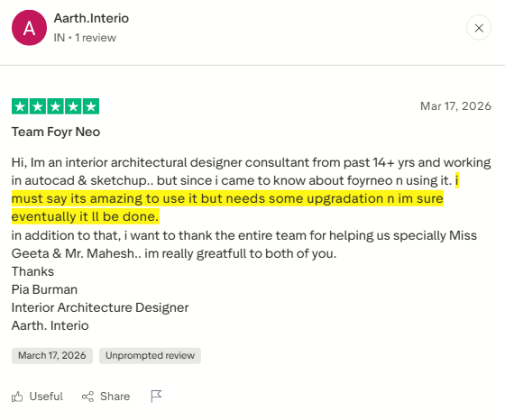Screen dimensions: 505x420
Task: Share this review
Action: coord(106,397)
